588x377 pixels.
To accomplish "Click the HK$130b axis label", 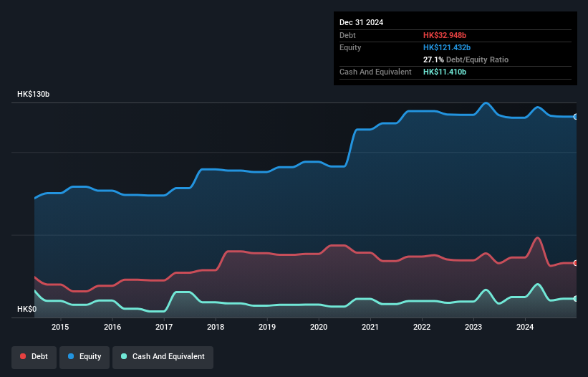I will (x=34, y=94).
